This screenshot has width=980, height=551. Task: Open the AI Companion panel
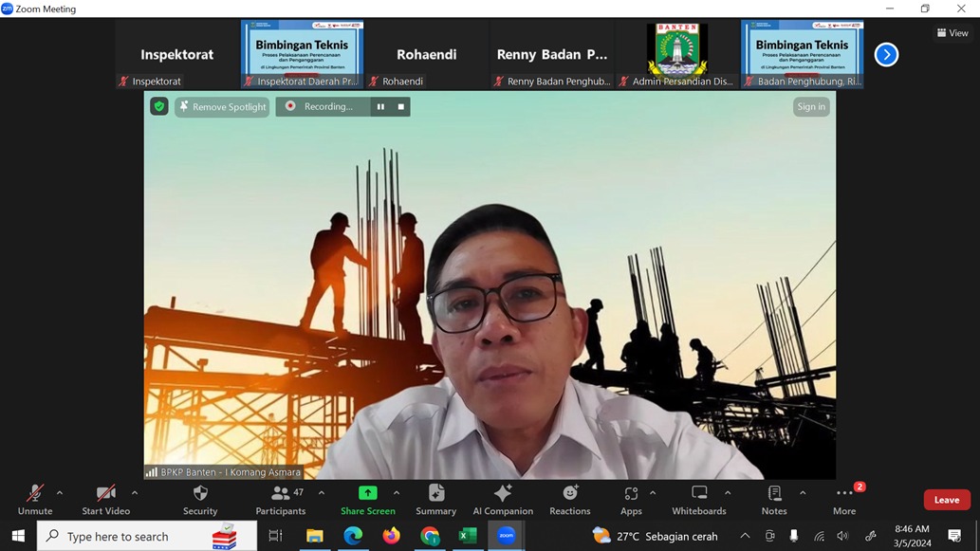pyautogui.click(x=503, y=500)
